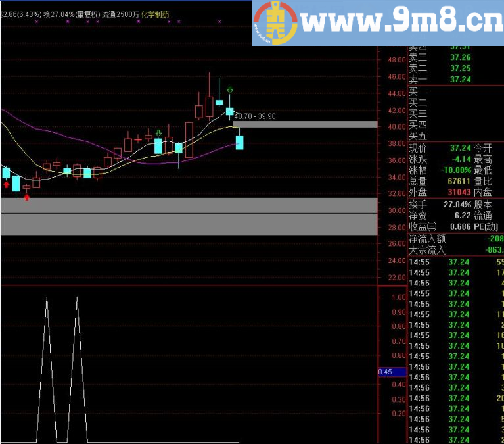
Task: Select the 卖一 37.24 ask quote row
Action: 456,79
